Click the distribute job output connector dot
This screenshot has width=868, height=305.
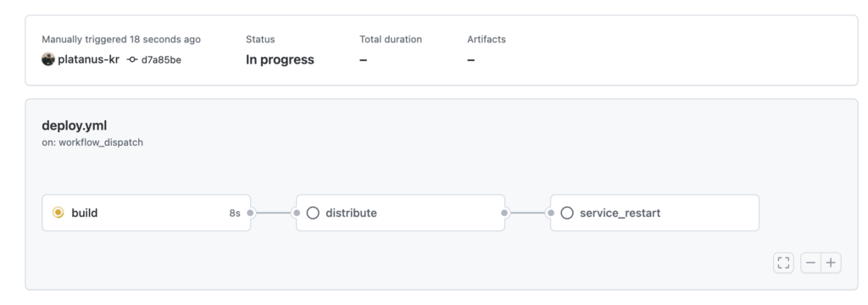(x=504, y=213)
